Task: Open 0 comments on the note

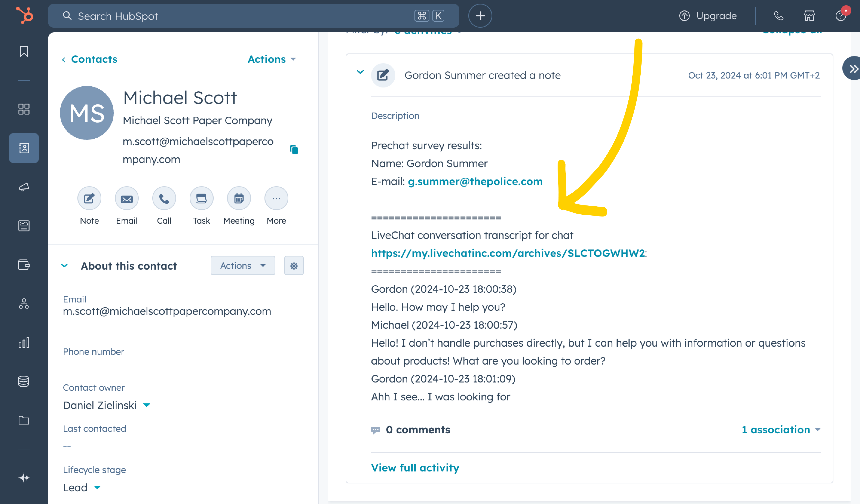Action: pyautogui.click(x=411, y=430)
